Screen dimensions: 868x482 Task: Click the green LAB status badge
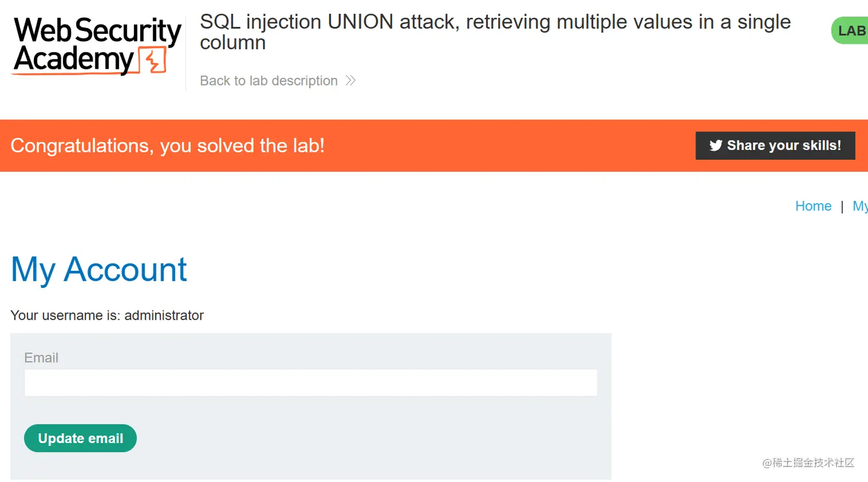point(850,30)
